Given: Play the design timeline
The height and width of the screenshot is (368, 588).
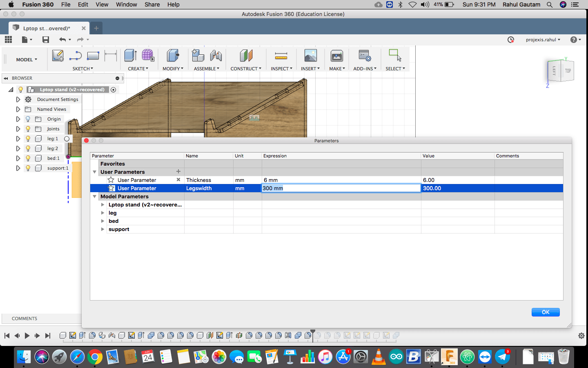Looking at the screenshot, I should [x=27, y=336].
